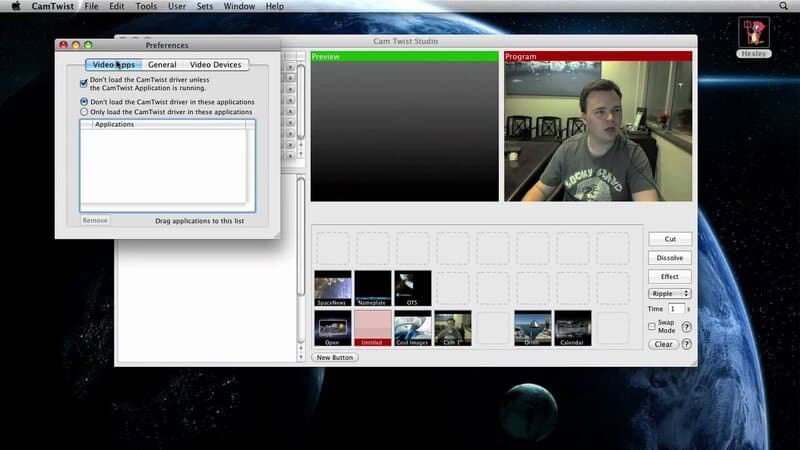Viewport: 800px width, 450px height.
Task: Switch to the Video Devices tab
Action: pyautogui.click(x=215, y=65)
